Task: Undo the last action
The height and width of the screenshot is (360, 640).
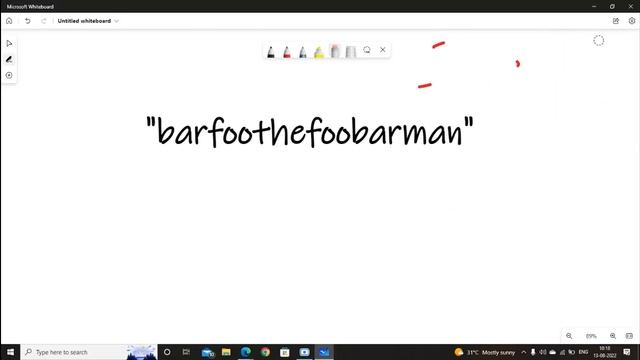Action: coord(27,21)
